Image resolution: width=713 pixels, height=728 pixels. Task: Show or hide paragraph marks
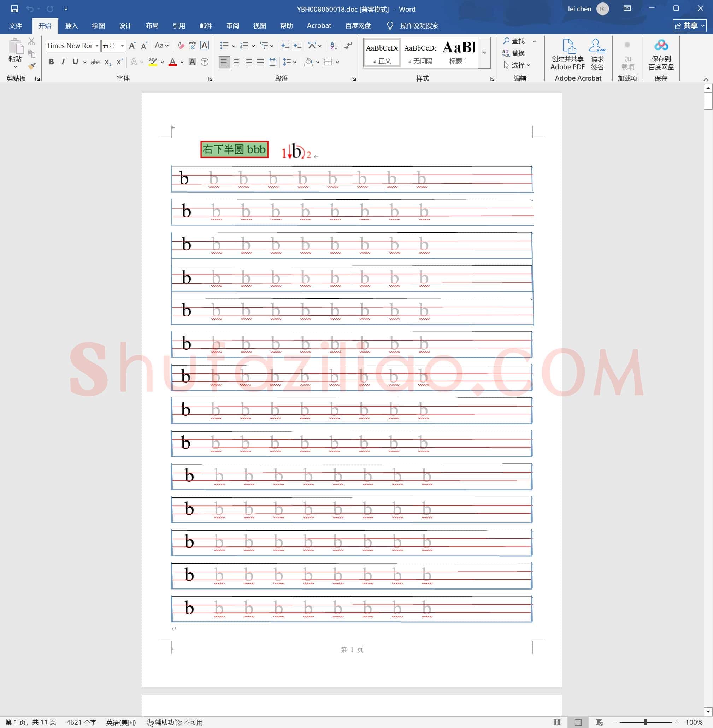point(348,46)
